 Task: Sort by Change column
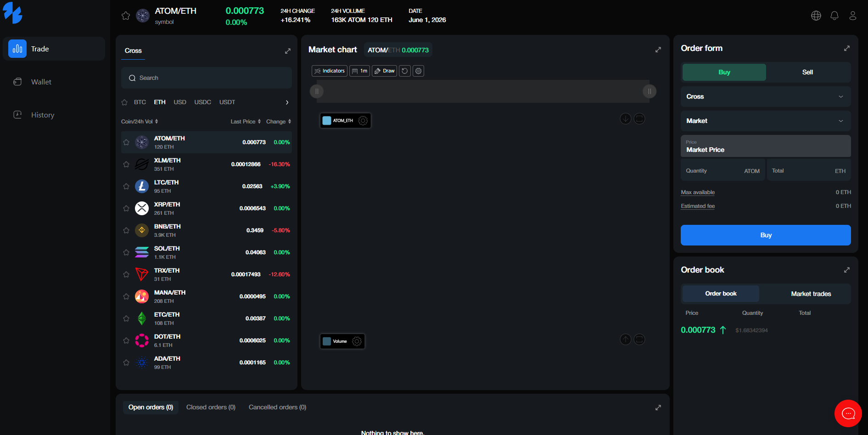click(279, 122)
